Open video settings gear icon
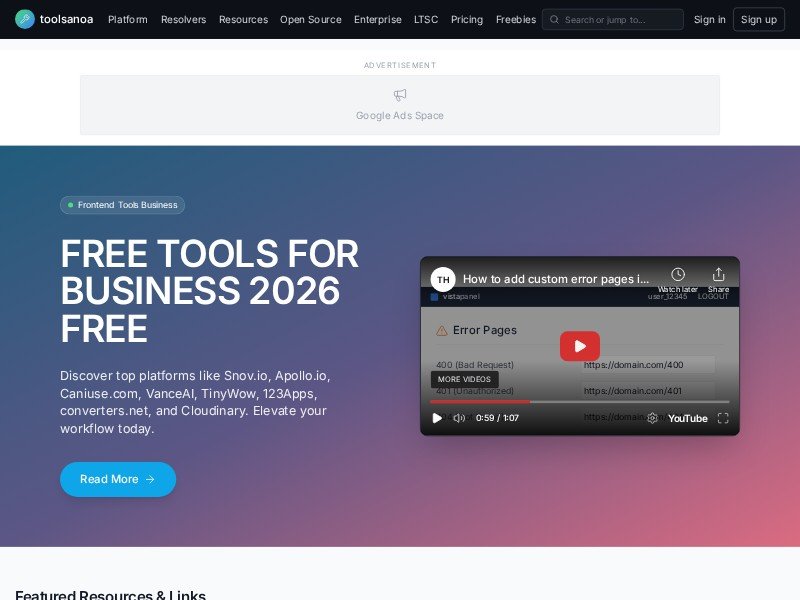The height and width of the screenshot is (600, 800). point(652,418)
